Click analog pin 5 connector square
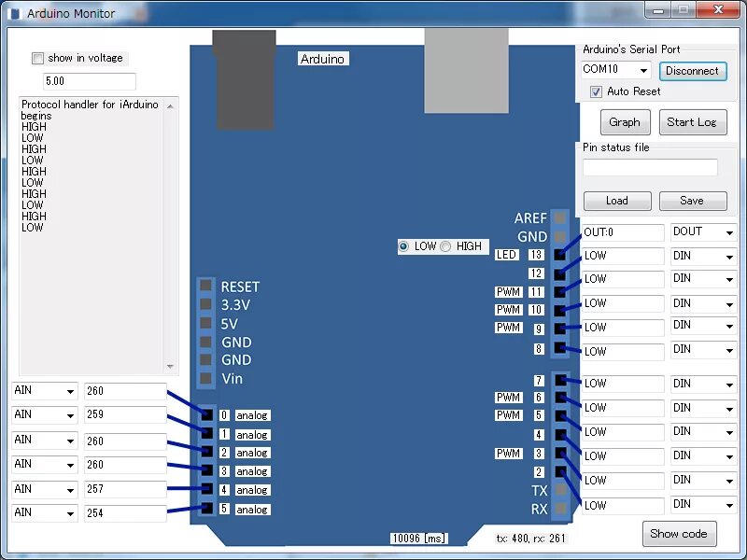The image size is (747, 560). tap(206, 508)
